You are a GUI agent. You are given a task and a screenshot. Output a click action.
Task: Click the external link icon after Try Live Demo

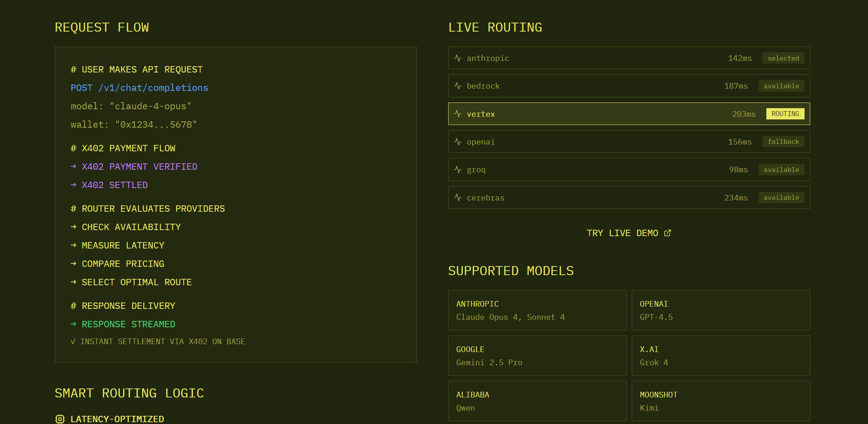point(667,233)
